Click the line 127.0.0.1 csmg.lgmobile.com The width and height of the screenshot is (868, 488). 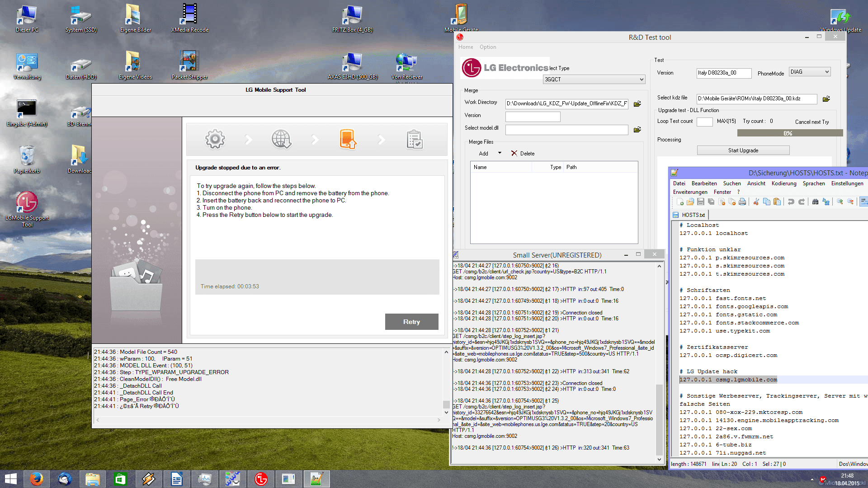pyautogui.click(x=728, y=380)
